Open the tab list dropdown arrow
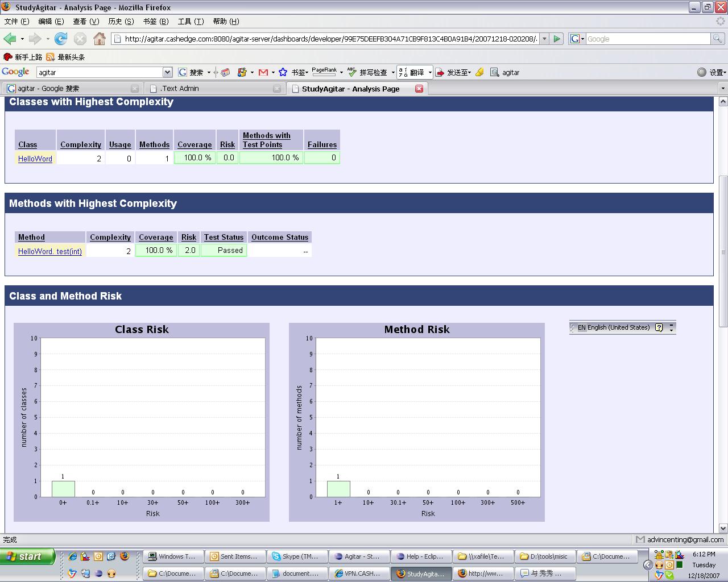This screenshot has height=582, width=728. 723,89
